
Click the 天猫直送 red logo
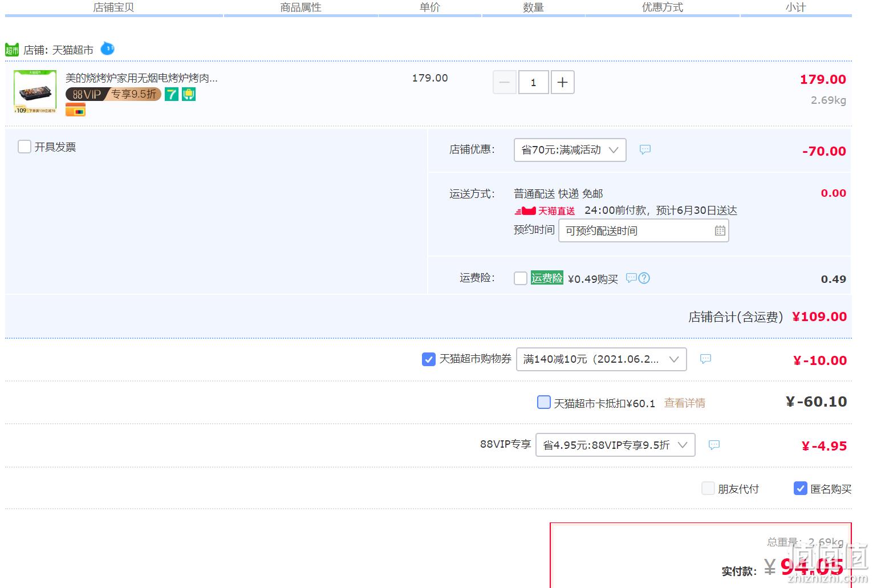click(x=545, y=211)
